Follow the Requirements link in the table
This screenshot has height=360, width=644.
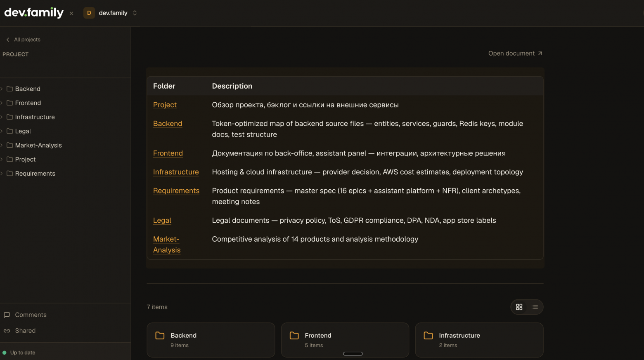point(176,191)
